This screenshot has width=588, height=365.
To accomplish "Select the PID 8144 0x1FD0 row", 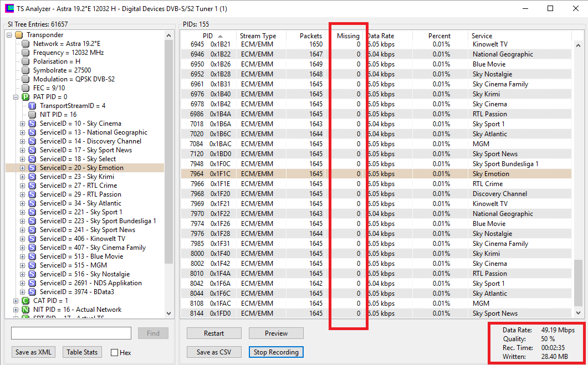I will tap(376, 313).
